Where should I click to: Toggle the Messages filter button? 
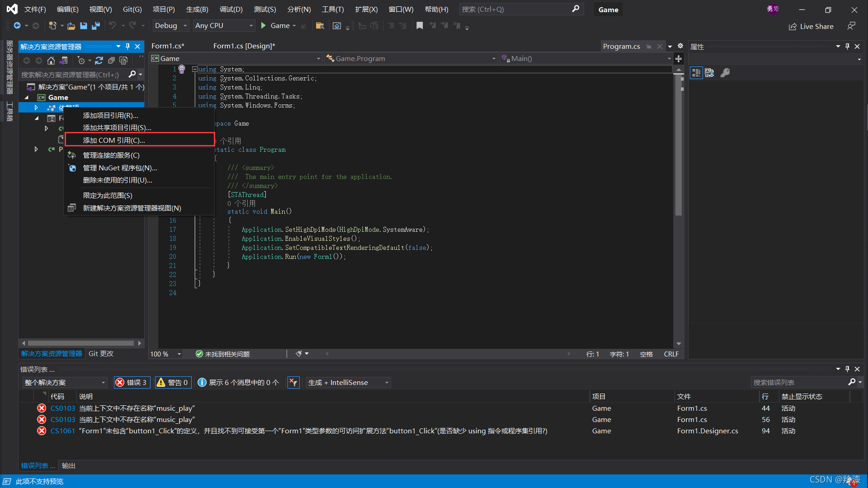[238, 383]
